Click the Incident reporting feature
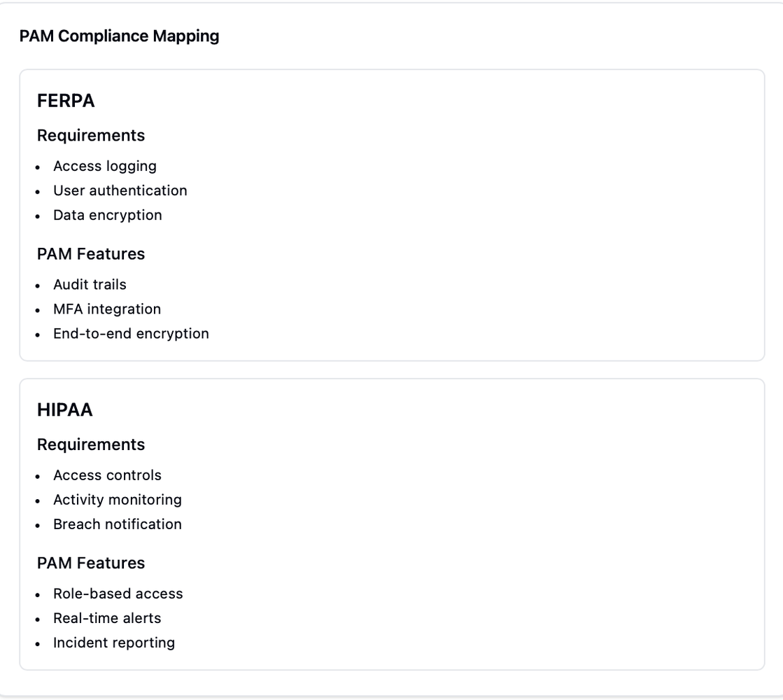 tap(114, 643)
